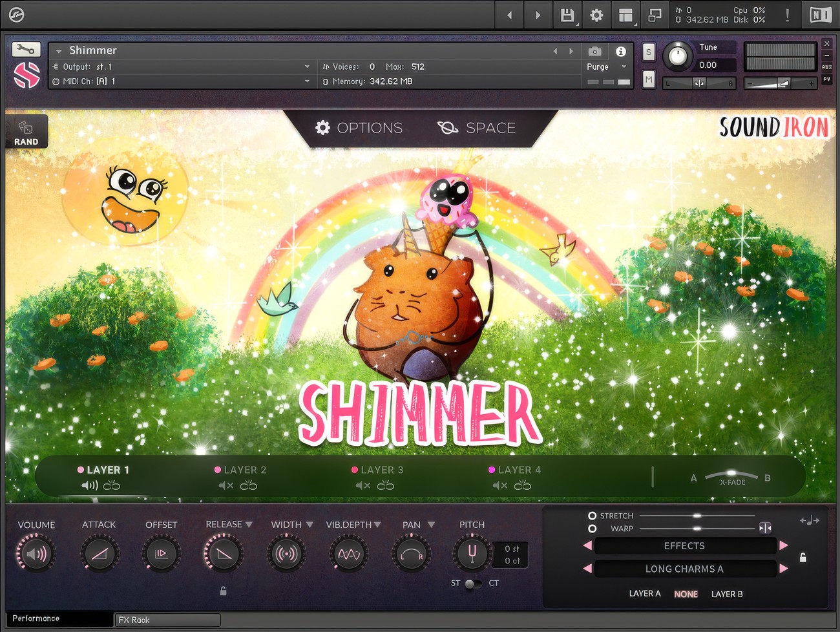
Task: Open the WIDTH dropdown arrow
Action: pyautogui.click(x=310, y=524)
